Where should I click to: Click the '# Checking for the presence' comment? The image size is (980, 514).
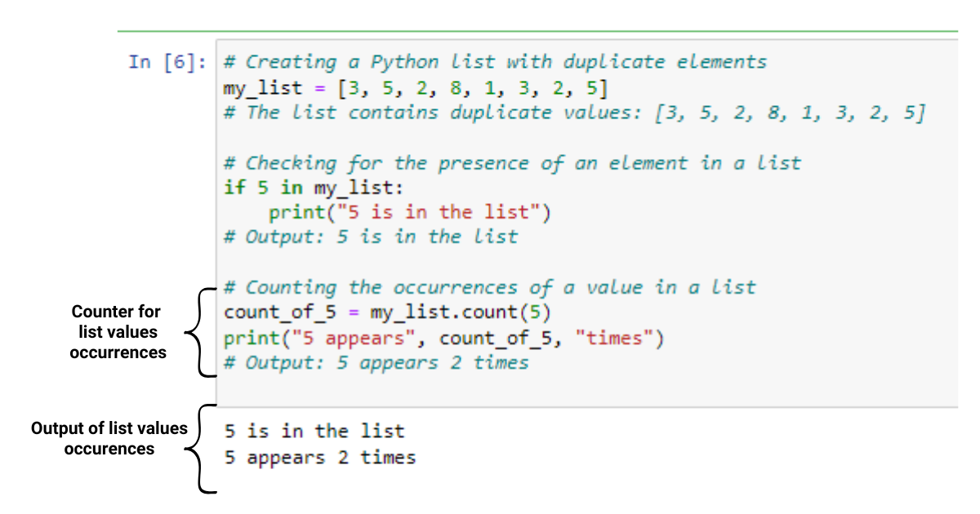513,163
